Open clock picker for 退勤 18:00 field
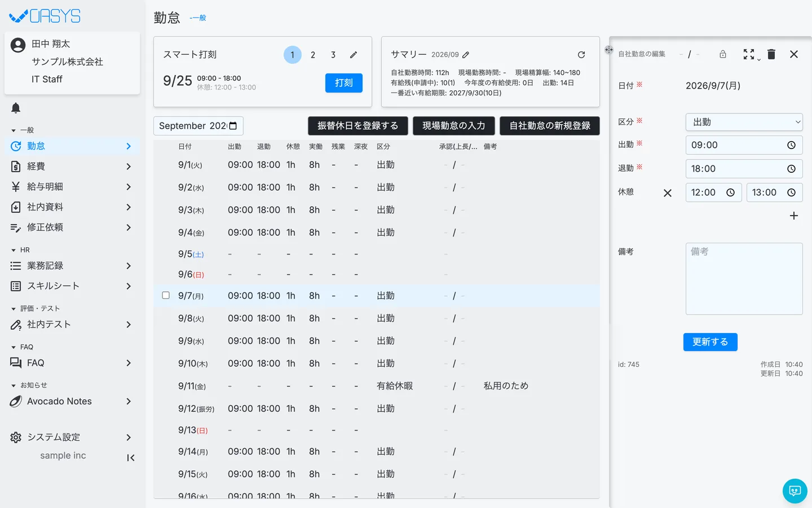The image size is (812, 508). tap(791, 169)
